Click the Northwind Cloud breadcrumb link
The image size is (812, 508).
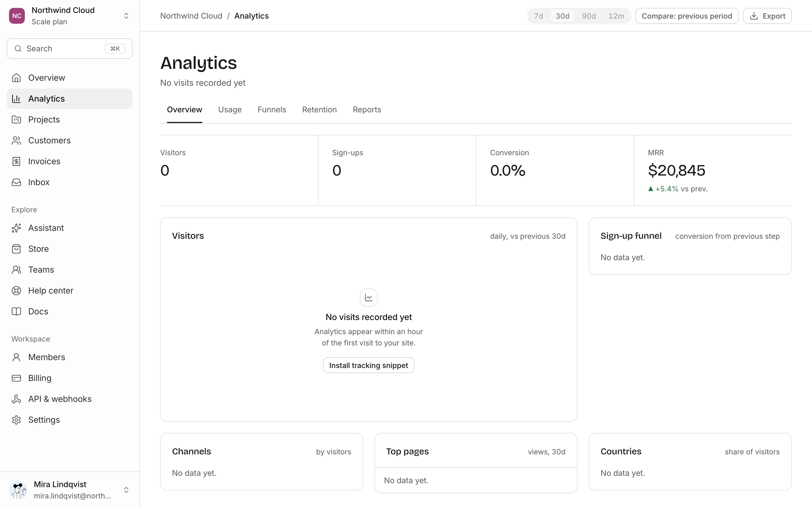[191, 16]
